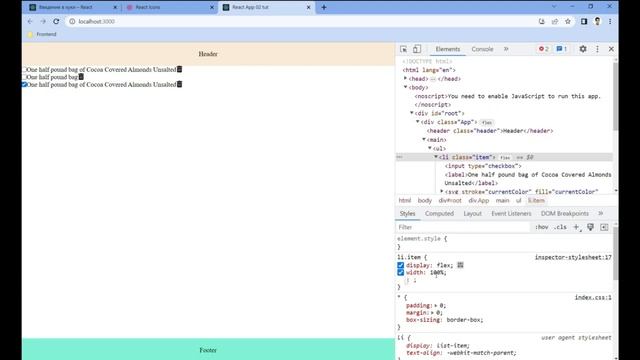Image resolution: width=640 pixels, height=360 pixels.
Task: Expand the svg stroke currentColor node
Action: tap(442, 191)
